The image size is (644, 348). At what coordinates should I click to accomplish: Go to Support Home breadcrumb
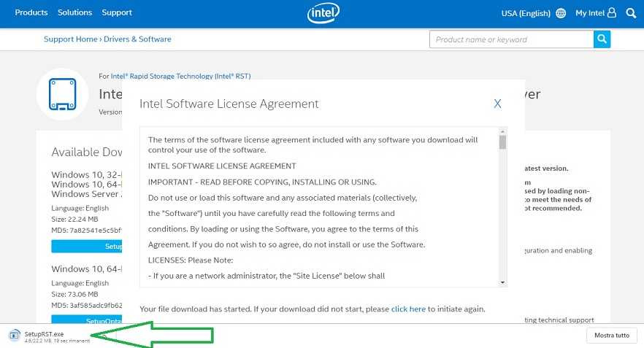tap(71, 39)
